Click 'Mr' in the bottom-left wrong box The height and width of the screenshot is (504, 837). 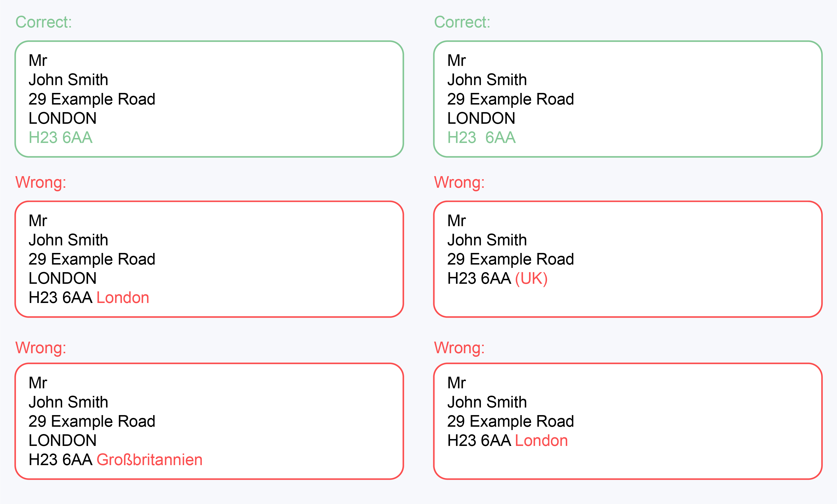coord(38,383)
